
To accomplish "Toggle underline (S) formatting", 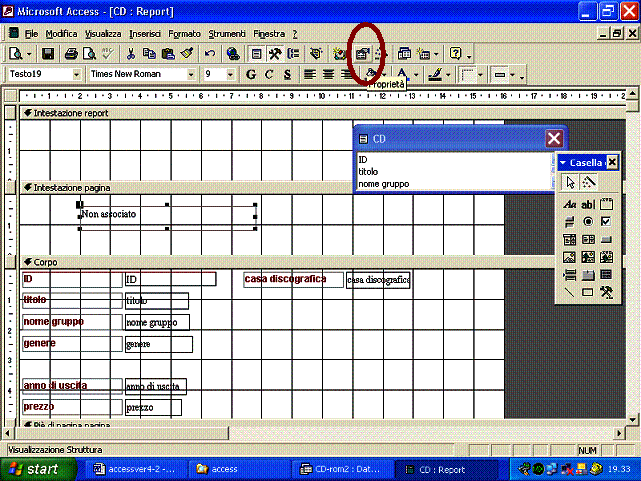I will (287, 74).
